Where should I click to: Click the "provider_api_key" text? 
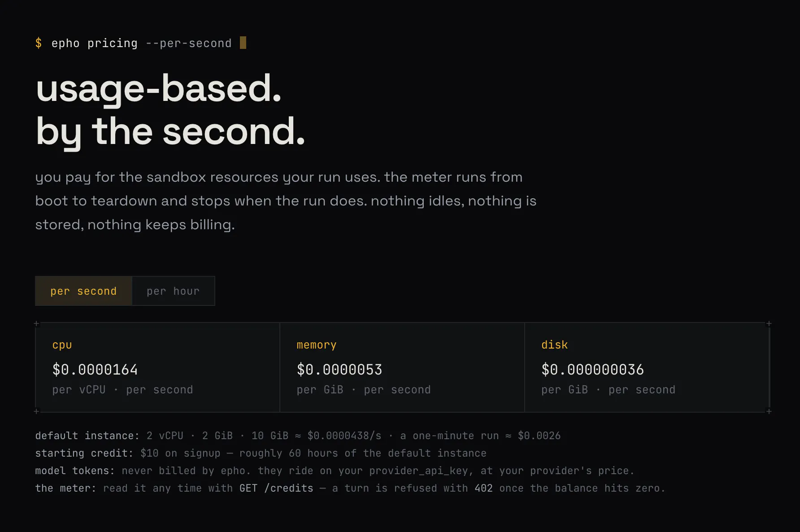[x=419, y=471]
